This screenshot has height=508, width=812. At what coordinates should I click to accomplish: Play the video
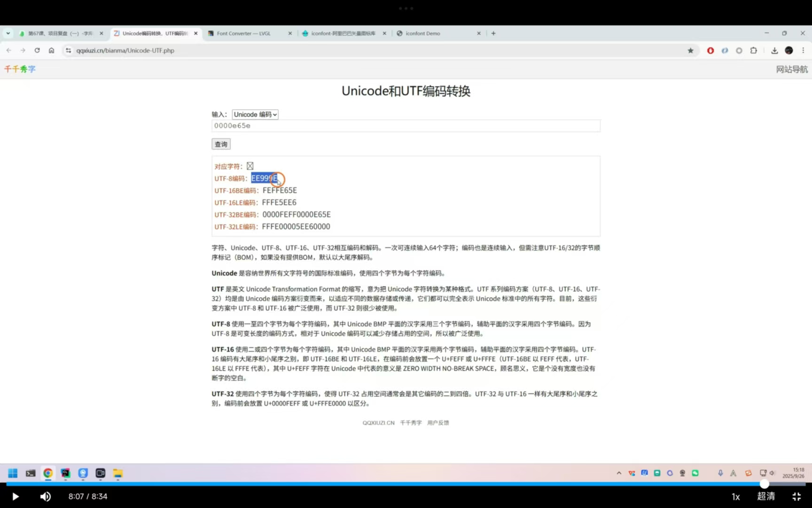pos(15,497)
